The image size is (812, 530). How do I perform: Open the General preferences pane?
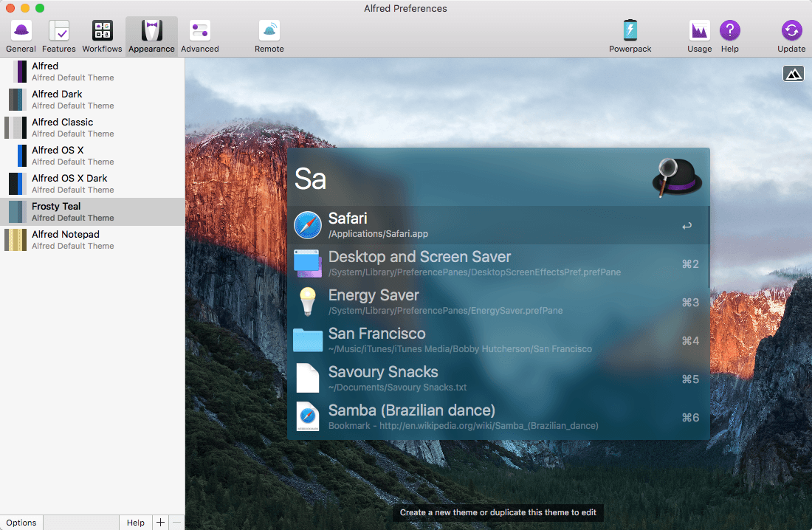pos(21,36)
